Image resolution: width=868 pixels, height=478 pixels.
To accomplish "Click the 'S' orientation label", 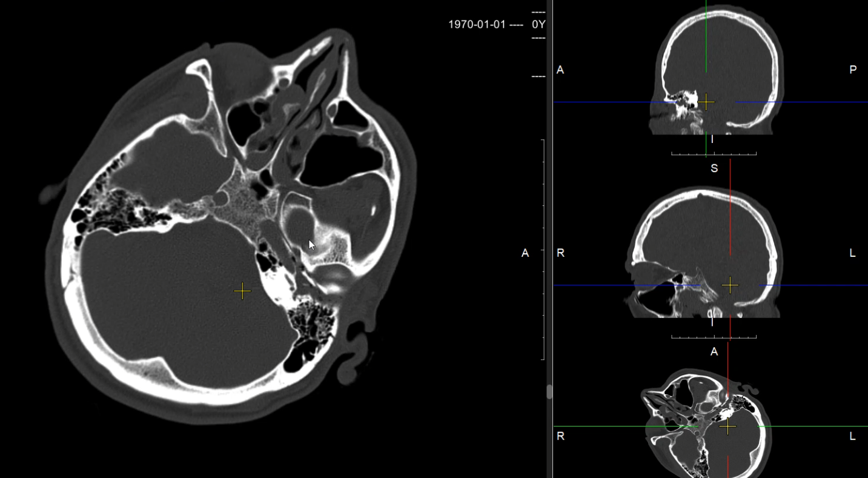I will pyautogui.click(x=714, y=168).
